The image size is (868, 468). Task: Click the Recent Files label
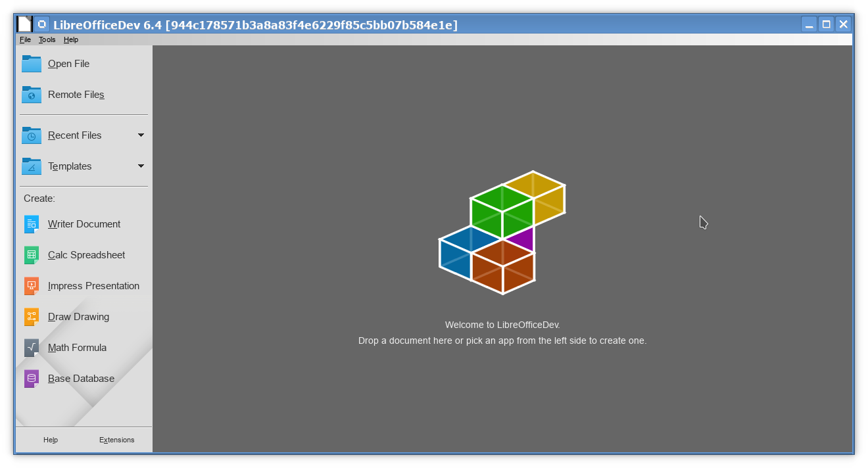[x=75, y=135]
